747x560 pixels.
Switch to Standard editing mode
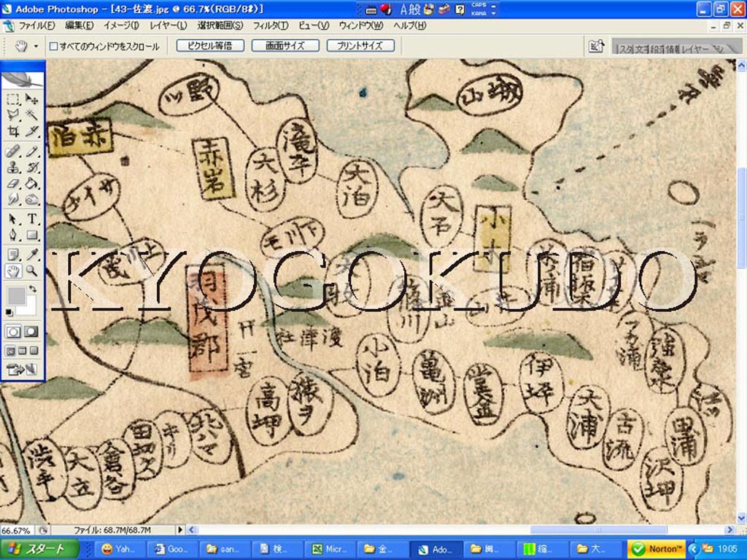pyautogui.click(x=13, y=332)
